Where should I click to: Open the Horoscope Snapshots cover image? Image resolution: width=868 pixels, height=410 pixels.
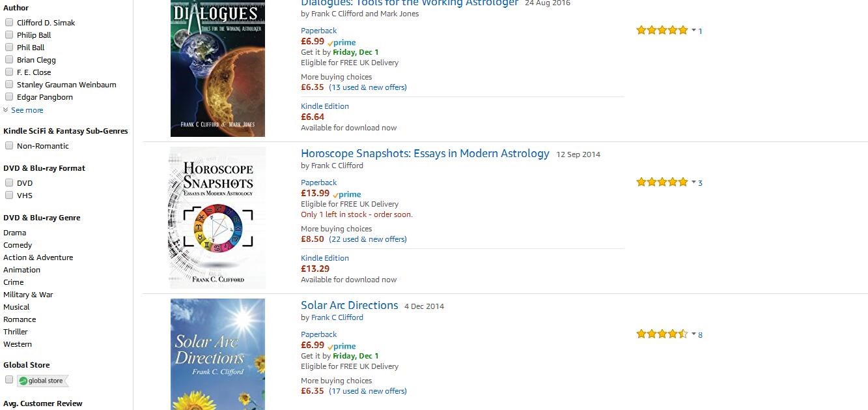point(217,218)
